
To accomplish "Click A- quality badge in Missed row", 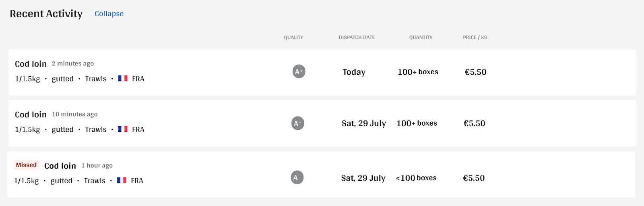I will tap(297, 177).
